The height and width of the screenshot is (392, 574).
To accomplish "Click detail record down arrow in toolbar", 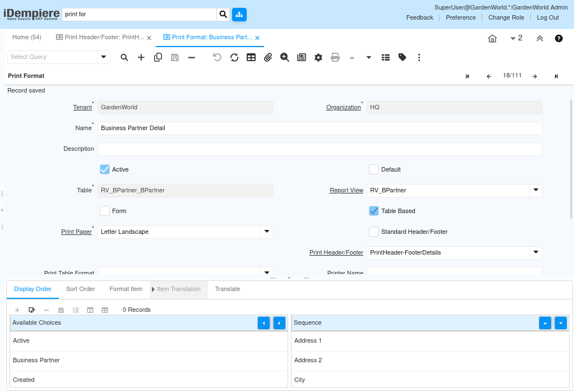I will (369, 58).
